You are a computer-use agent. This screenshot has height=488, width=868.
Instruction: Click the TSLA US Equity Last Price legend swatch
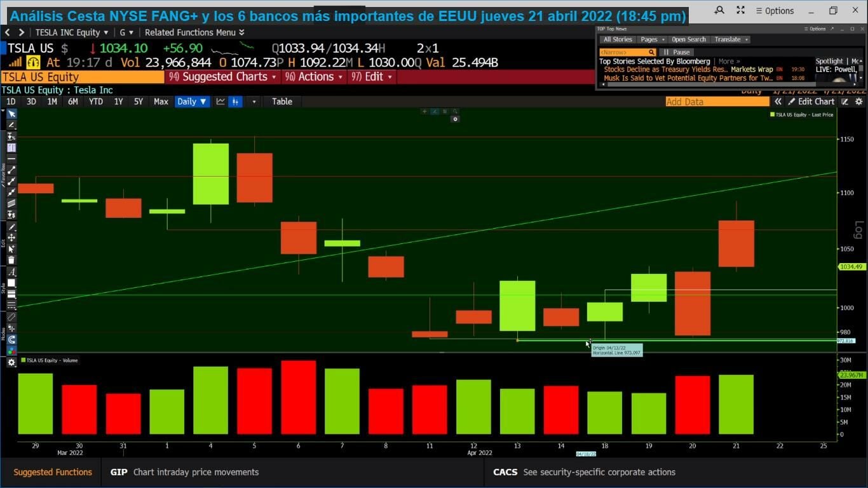click(x=772, y=115)
